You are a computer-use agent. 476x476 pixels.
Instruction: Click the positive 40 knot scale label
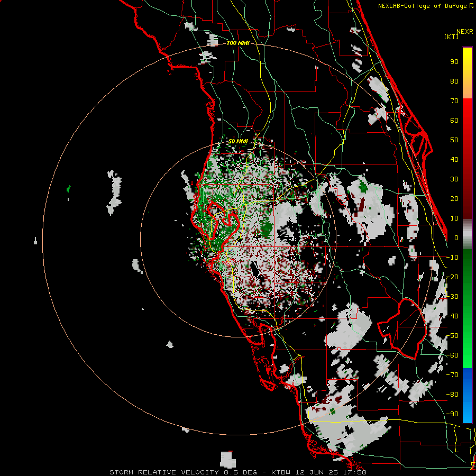click(x=454, y=159)
